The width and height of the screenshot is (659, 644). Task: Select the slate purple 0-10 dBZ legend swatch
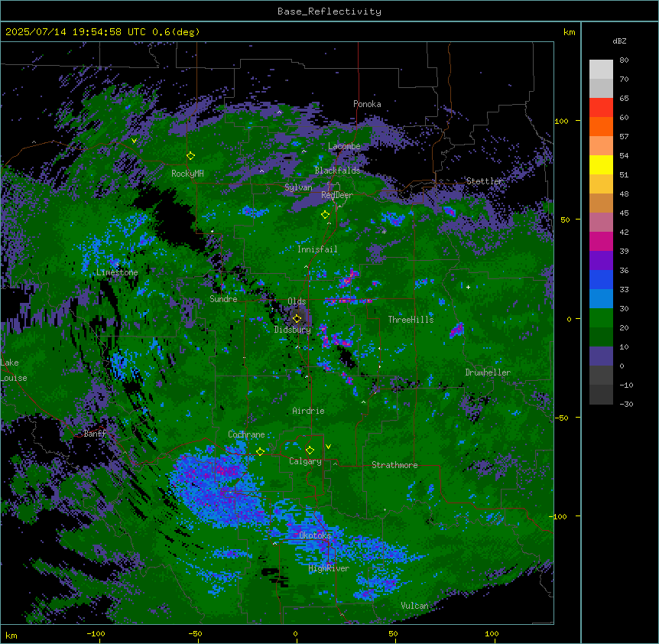coord(601,356)
